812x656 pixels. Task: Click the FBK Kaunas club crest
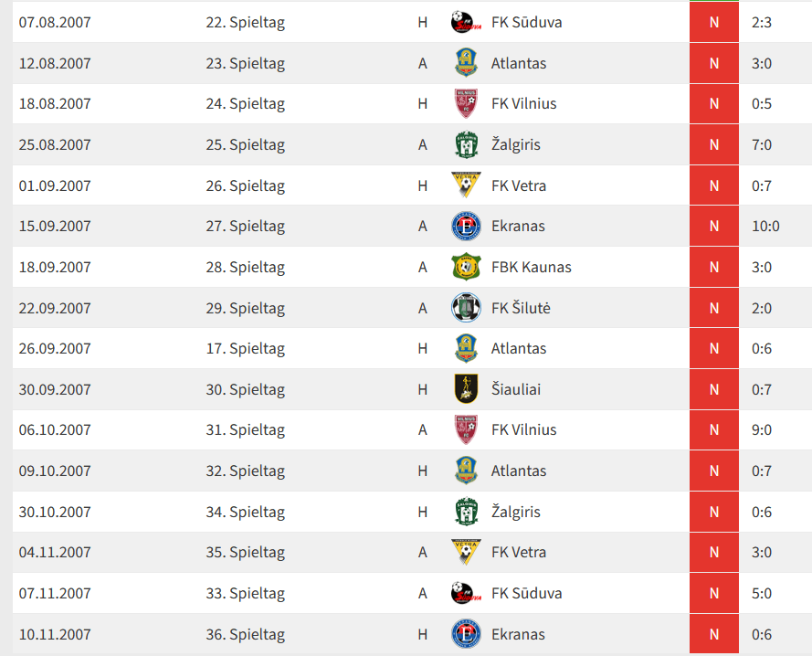tap(466, 267)
